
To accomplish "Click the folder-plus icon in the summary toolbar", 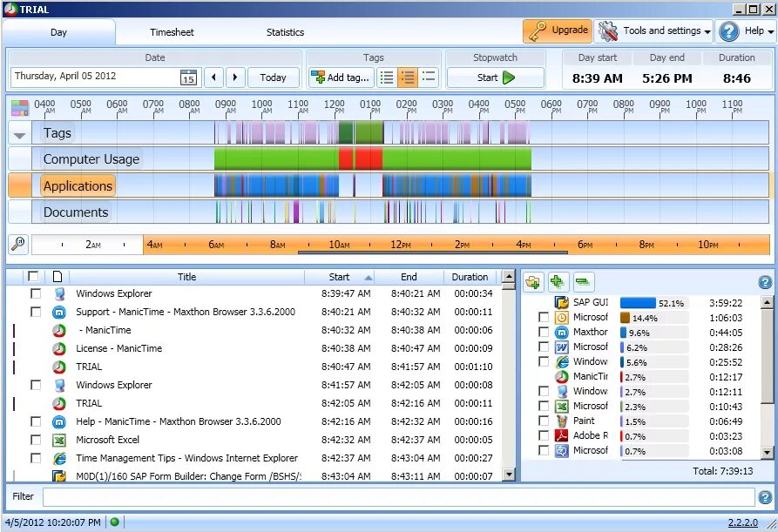I will (533, 282).
